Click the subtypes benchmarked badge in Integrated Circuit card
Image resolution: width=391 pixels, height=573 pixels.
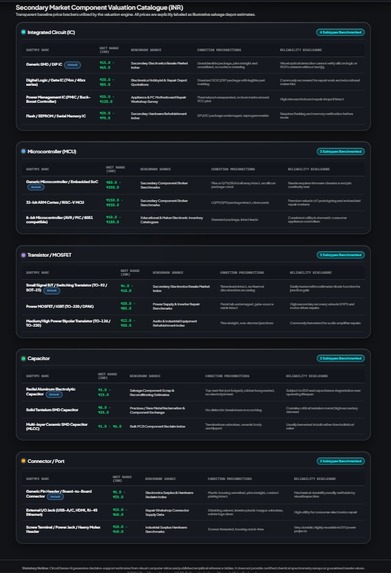pos(340,32)
